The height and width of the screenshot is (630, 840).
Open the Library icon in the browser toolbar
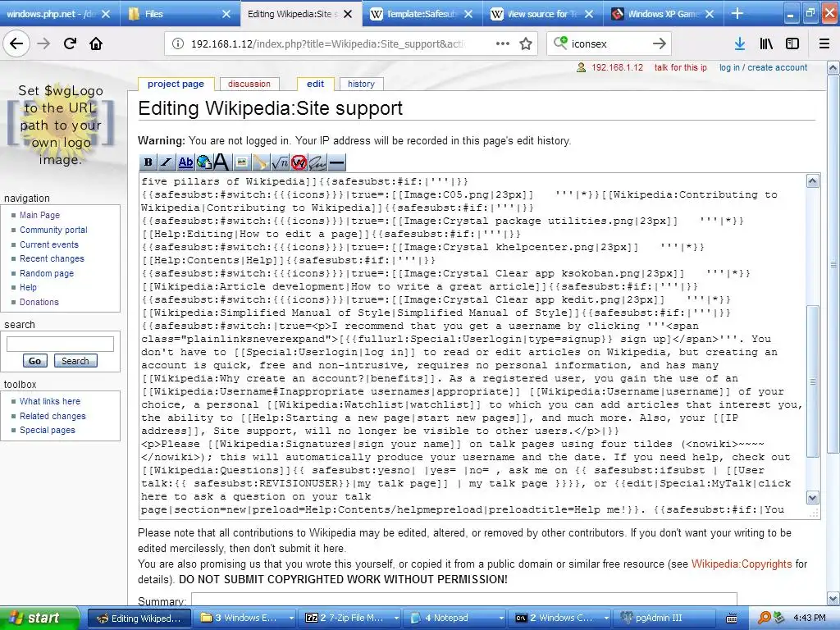[766, 44]
